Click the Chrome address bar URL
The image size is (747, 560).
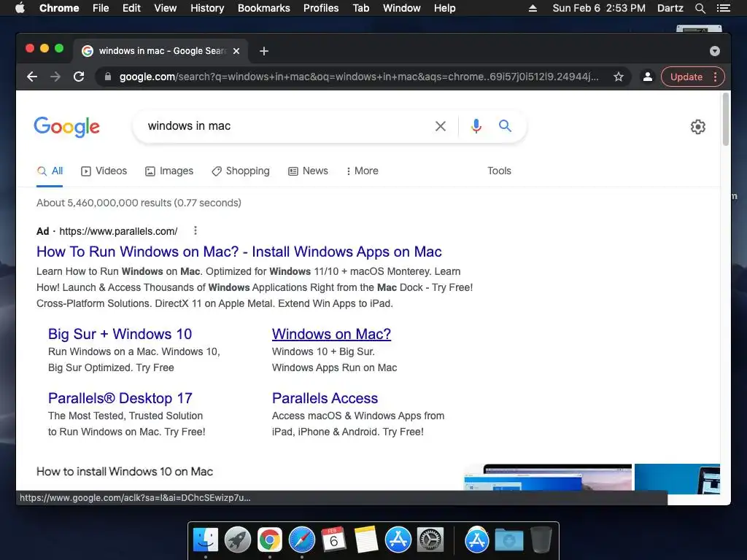click(359, 77)
